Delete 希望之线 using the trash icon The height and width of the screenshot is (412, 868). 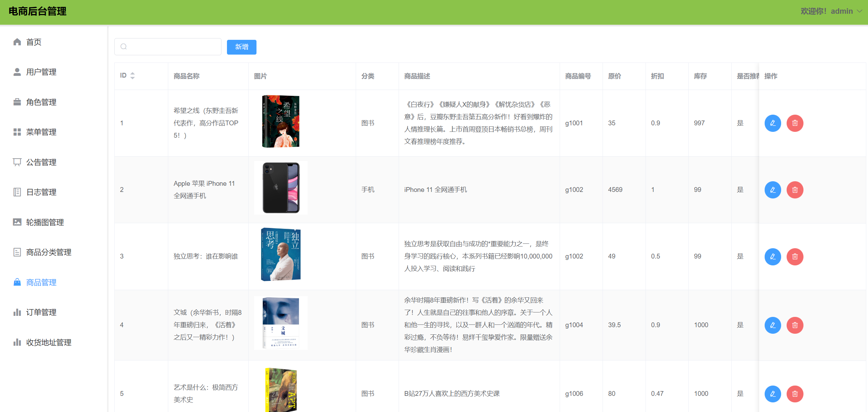795,123
